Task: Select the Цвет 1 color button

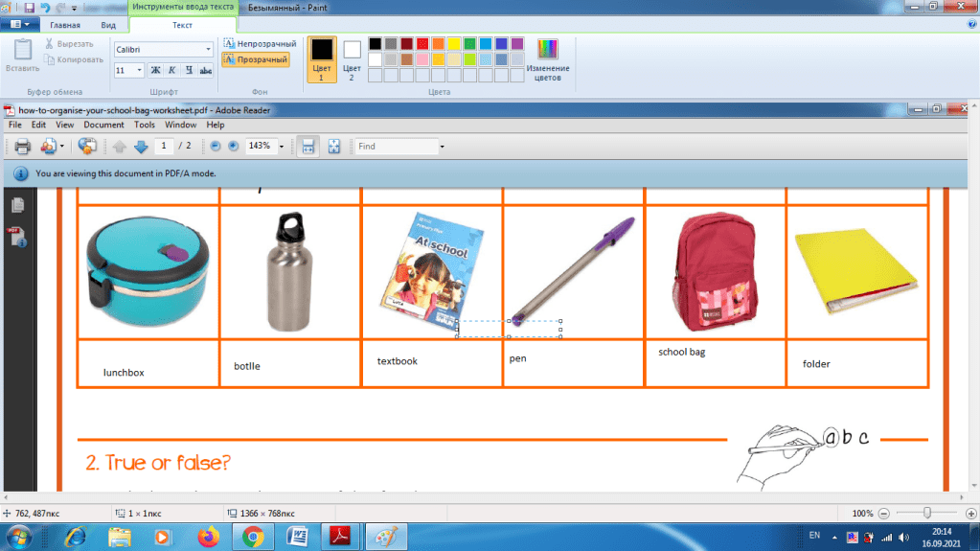Action: click(322, 58)
